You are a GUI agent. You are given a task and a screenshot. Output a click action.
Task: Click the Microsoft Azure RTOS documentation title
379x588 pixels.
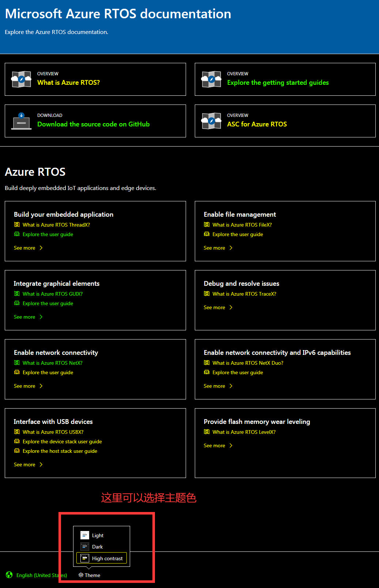(x=118, y=14)
